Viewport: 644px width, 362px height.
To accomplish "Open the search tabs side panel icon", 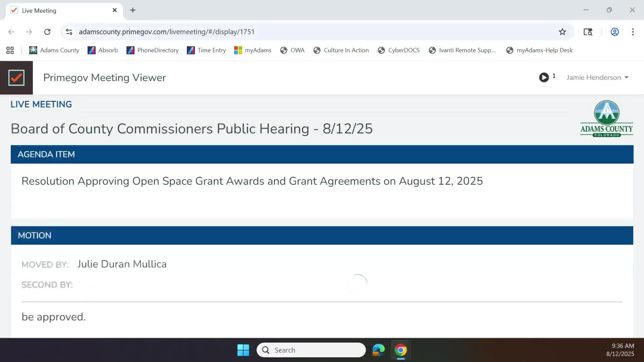I will (588, 32).
